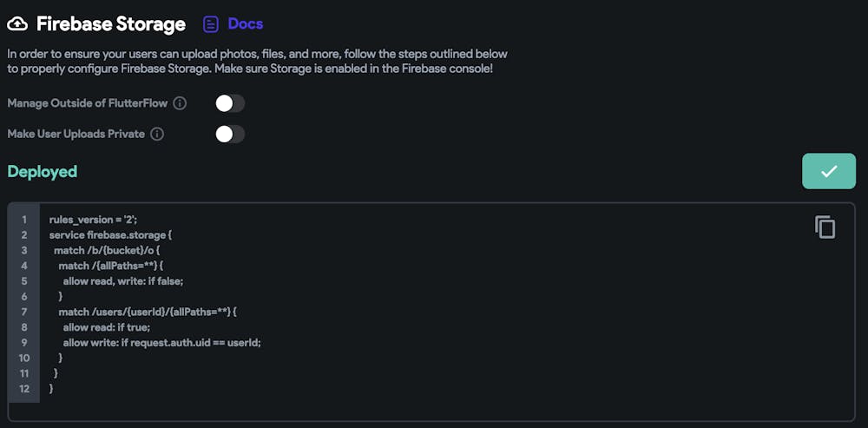The width and height of the screenshot is (868, 428).
Task: Click the rules_version line in code editor
Action: pos(87,220)
